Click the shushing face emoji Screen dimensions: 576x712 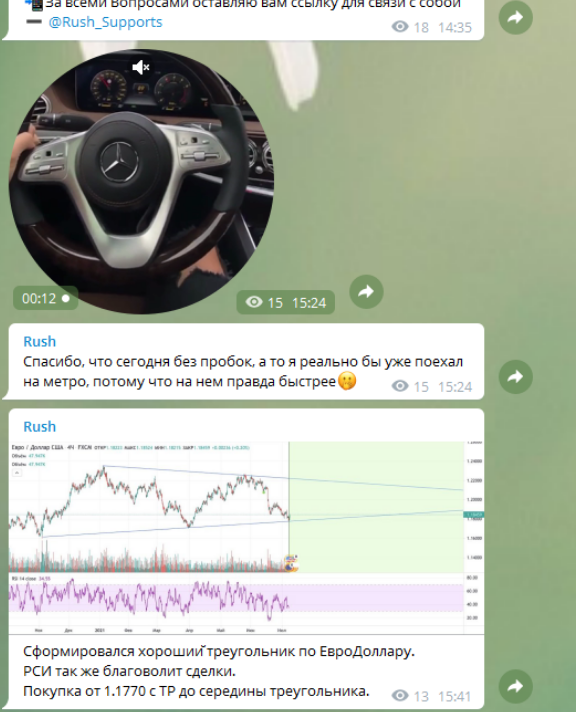[x=347, y=381]
